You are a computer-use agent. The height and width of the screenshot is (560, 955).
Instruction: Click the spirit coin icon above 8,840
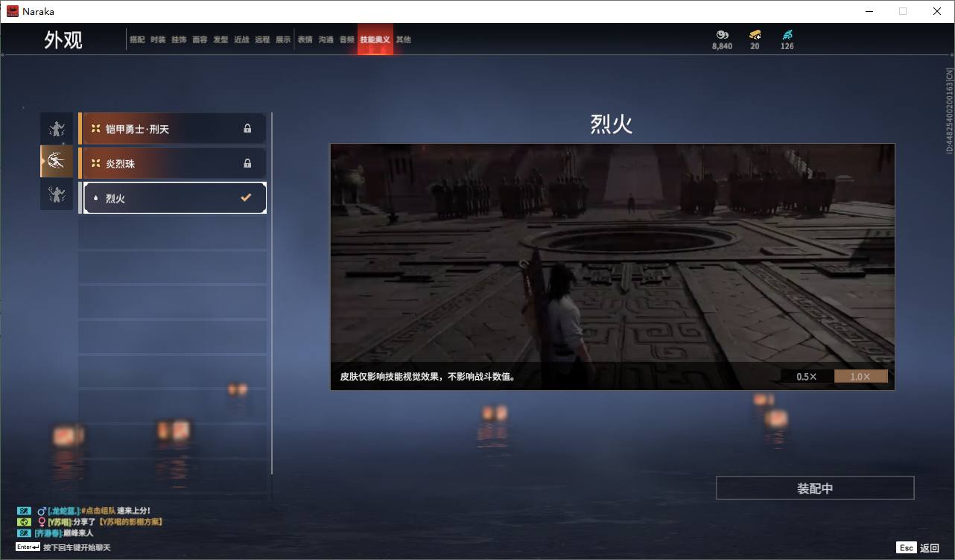tap(722, 34)
